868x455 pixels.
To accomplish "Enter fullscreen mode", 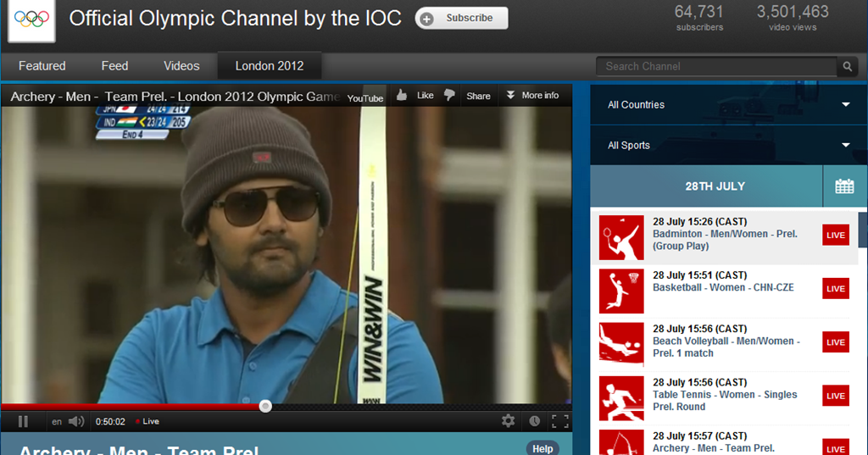I will [x=560, y=422].
